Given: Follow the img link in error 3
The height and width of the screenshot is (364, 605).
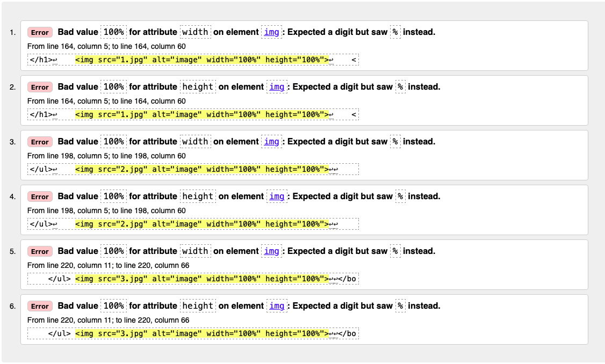Looking at the screenshot, I should click(272, 142).
